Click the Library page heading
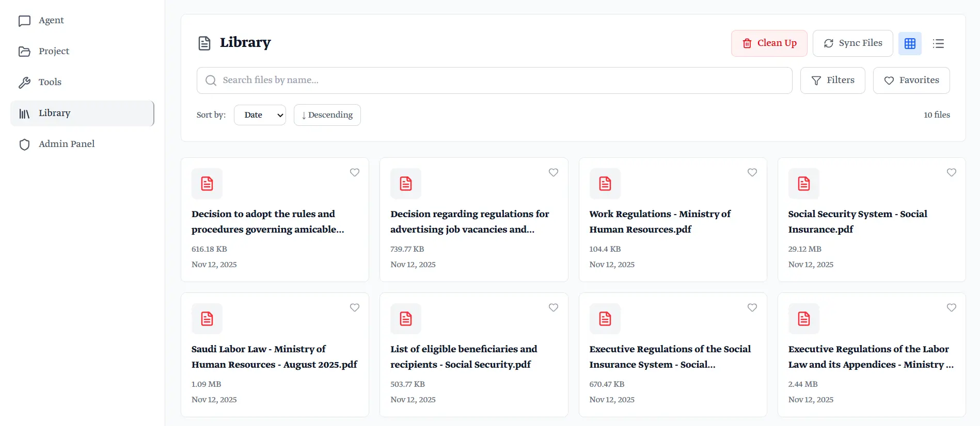980x426 pixels. coord(245,43)
